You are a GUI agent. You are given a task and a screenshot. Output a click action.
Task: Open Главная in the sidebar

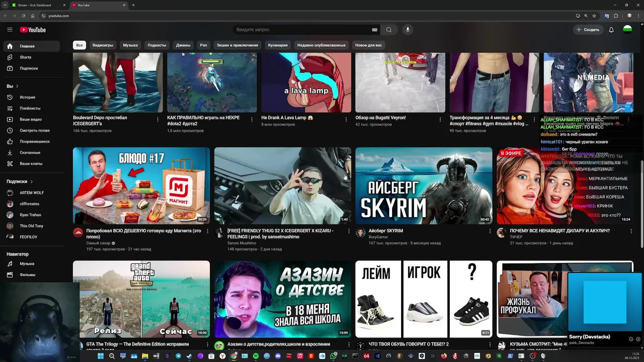click(32, 46)
